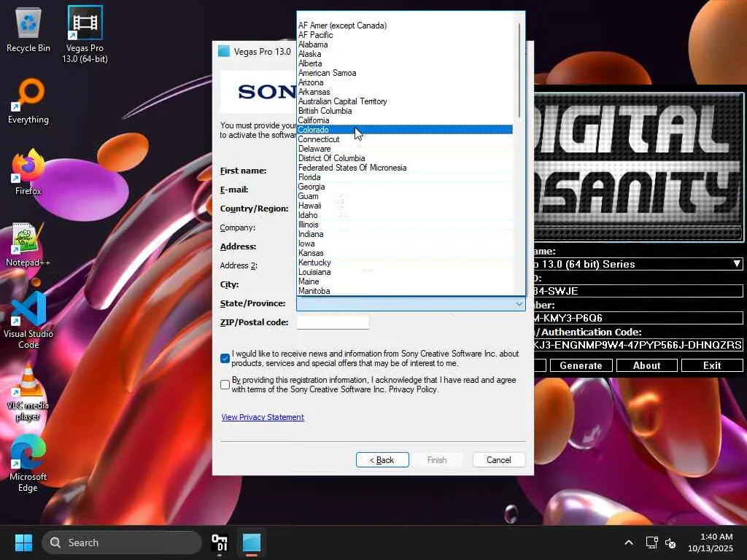Launch the Everything search desktop icon
This screenshot has width=747, height=560.
click(28, 102)
